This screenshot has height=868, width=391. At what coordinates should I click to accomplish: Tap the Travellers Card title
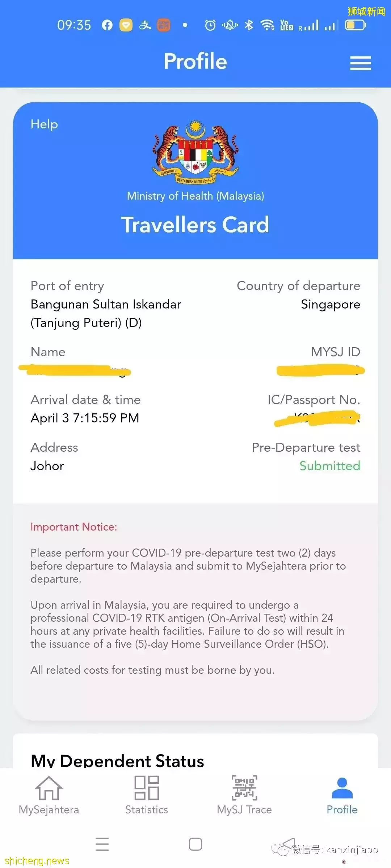point(195,225)
